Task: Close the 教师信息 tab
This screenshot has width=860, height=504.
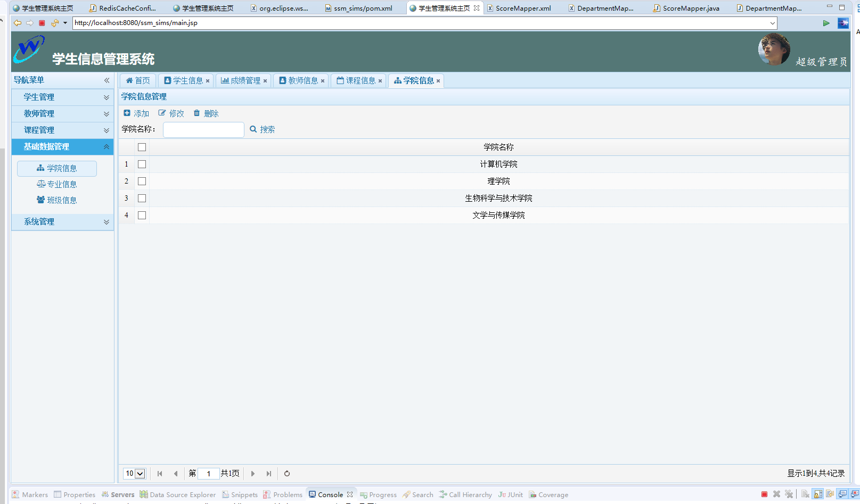Action: (323, 81)
